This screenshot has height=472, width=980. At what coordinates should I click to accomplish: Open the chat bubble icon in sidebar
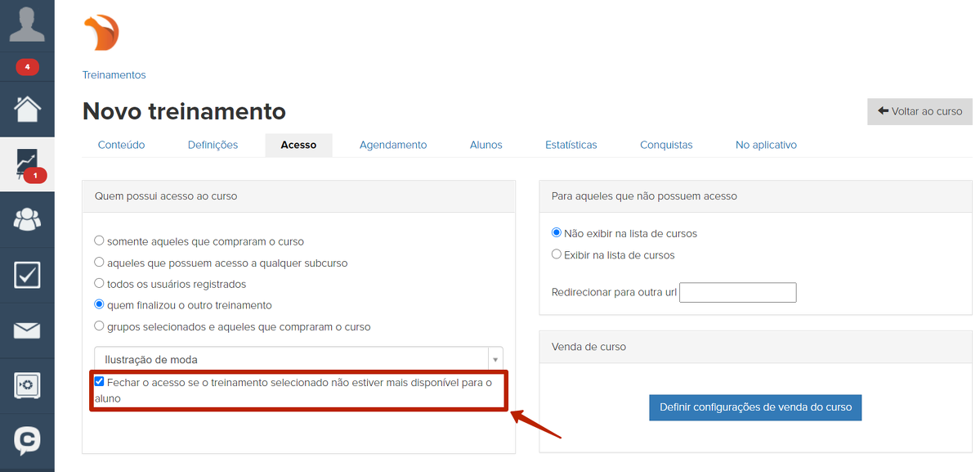[x=27, y=441]
